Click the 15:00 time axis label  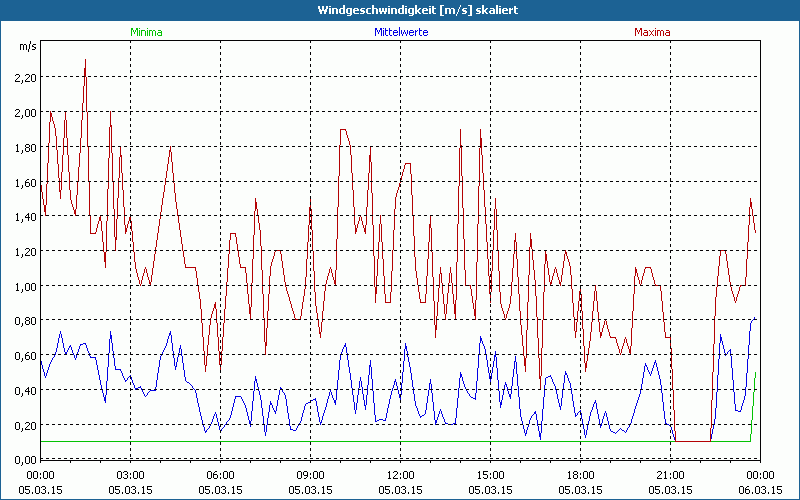(x=490, y=475)
